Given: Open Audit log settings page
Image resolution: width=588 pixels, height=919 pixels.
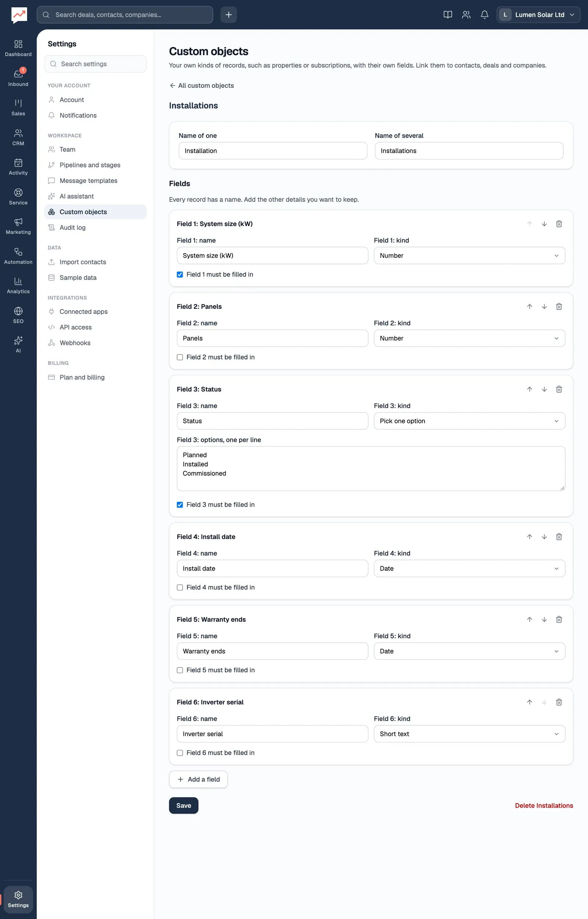Looking at the screenshot, I should 95,227.
